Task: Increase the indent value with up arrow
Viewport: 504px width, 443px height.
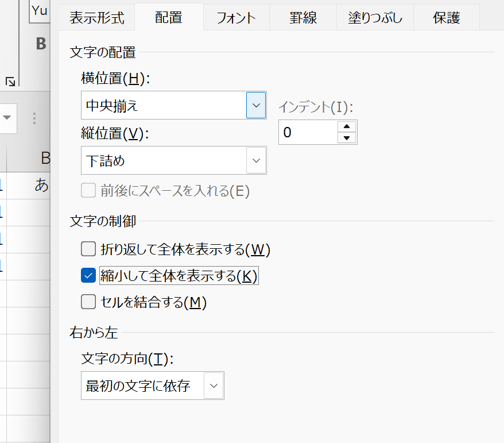Action: point(347,126)
